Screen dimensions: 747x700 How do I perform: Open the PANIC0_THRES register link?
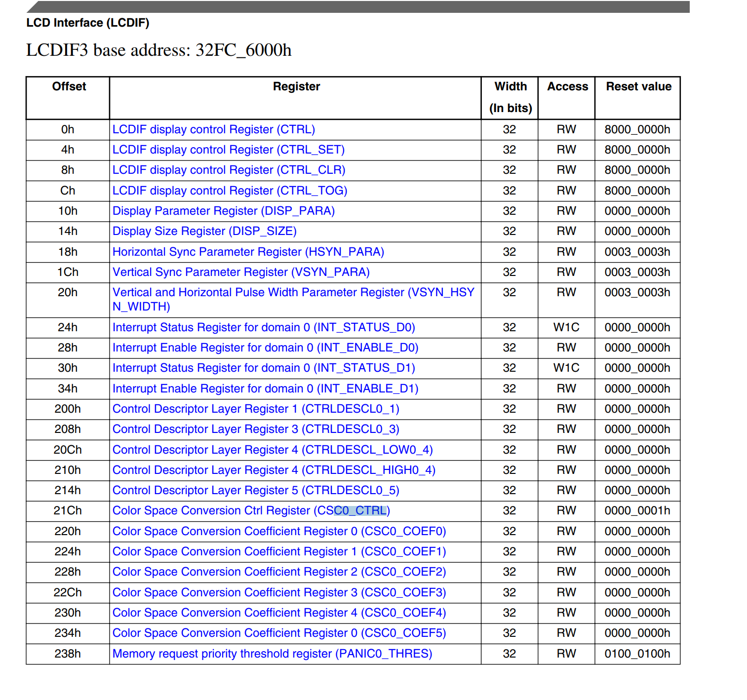coord(272,653)
